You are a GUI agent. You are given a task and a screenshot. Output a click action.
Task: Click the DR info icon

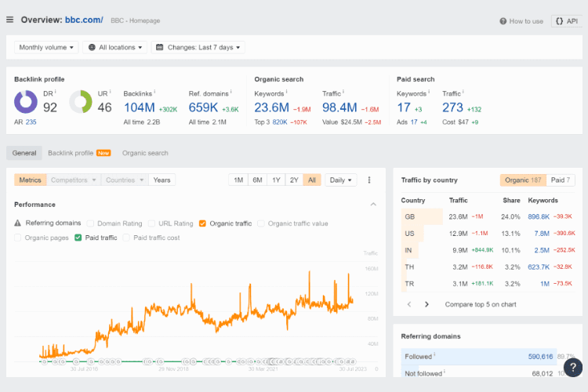click(x=56, y=91)
